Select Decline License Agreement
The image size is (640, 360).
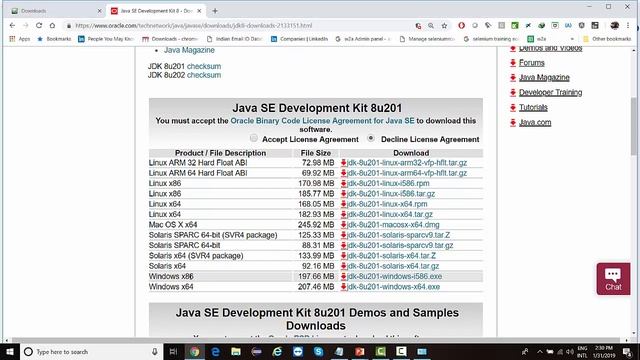tap(371, 138)
